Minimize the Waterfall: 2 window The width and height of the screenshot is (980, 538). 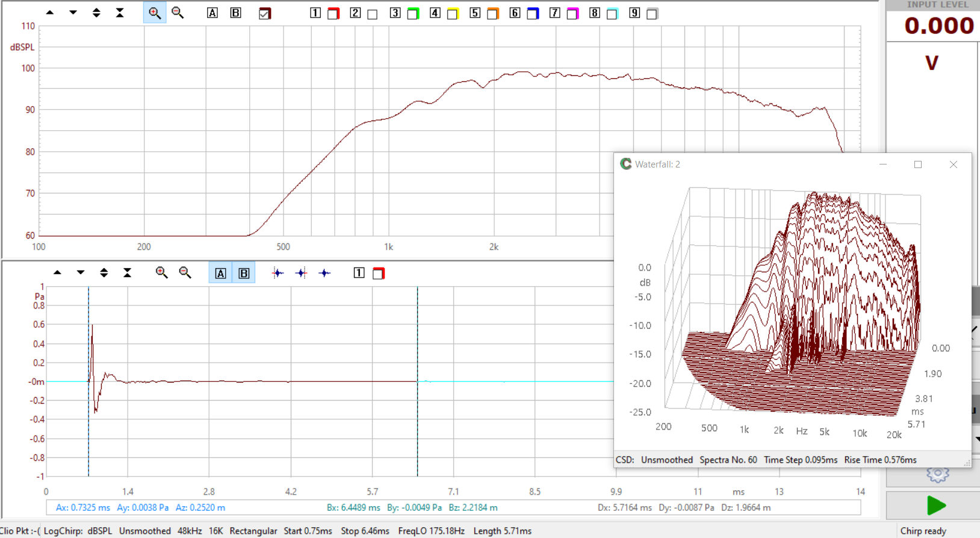(x=883, y=164)
